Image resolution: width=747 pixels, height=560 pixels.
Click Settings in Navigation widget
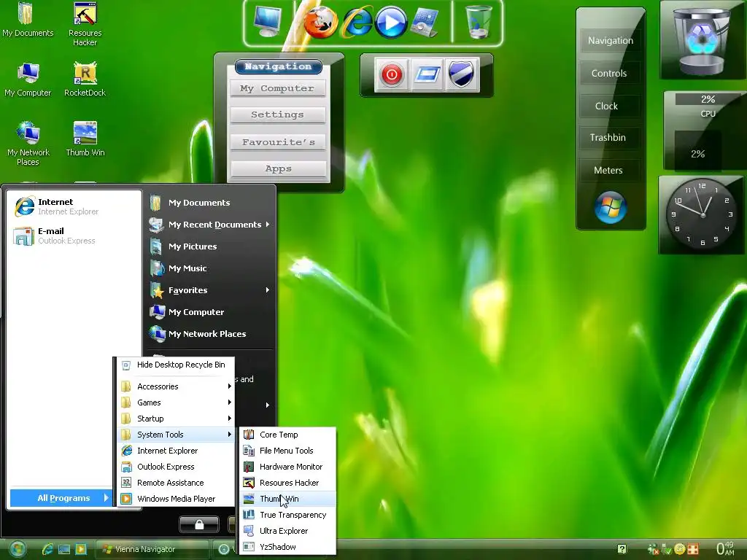(278, 114)
